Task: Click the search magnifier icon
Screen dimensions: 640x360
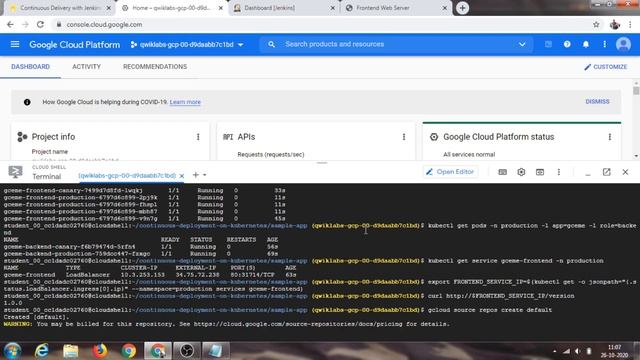Action: pyautogui.click(x=271, y=44)
